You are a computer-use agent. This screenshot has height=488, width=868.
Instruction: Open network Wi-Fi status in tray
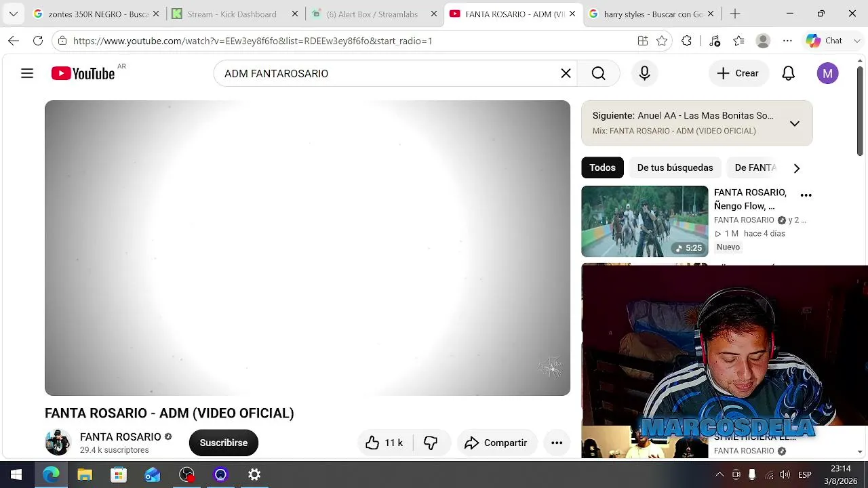click(768, 474)
